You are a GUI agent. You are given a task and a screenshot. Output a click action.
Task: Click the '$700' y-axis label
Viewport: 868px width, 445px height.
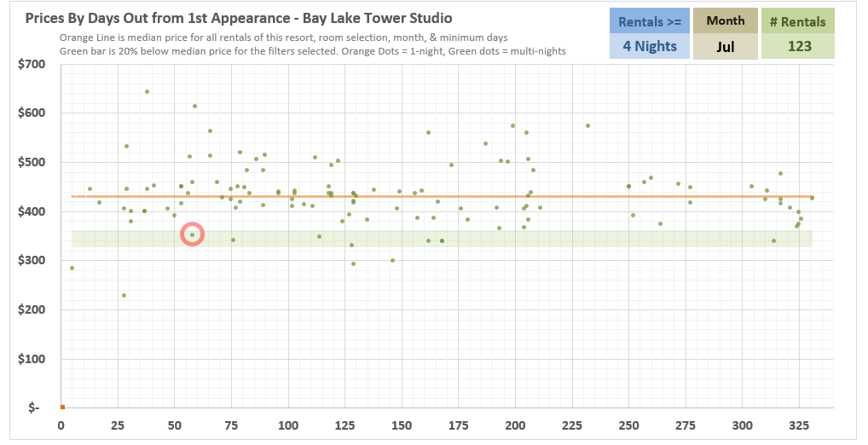coord(32,64)
